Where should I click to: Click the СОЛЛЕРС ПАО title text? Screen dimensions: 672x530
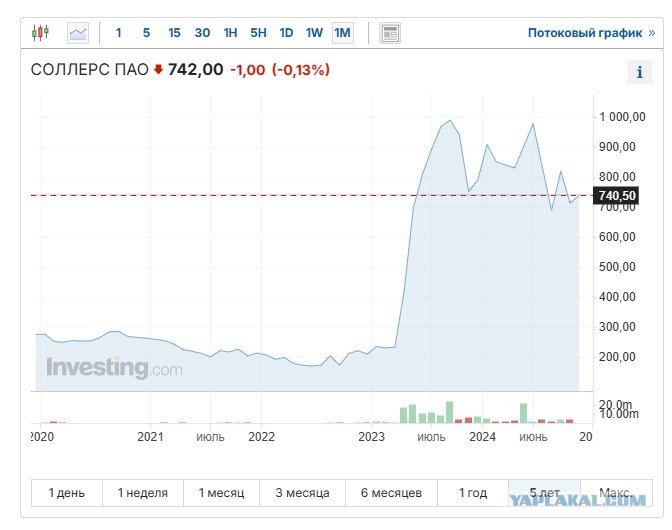coord(90,69)
